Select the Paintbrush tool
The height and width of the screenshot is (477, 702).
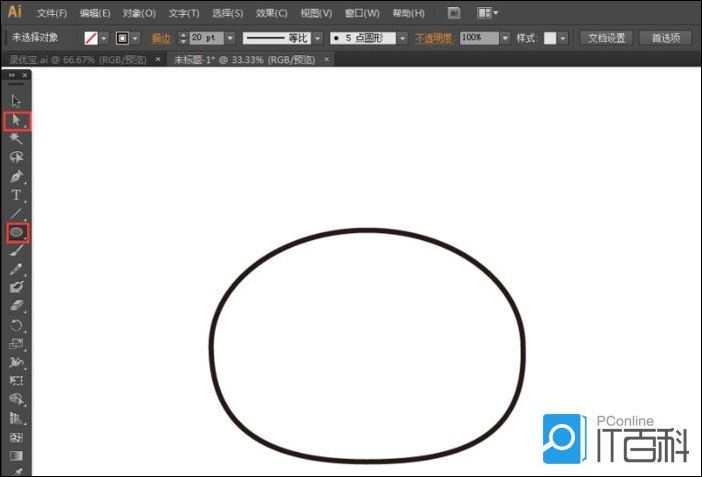tap(16, 251)
